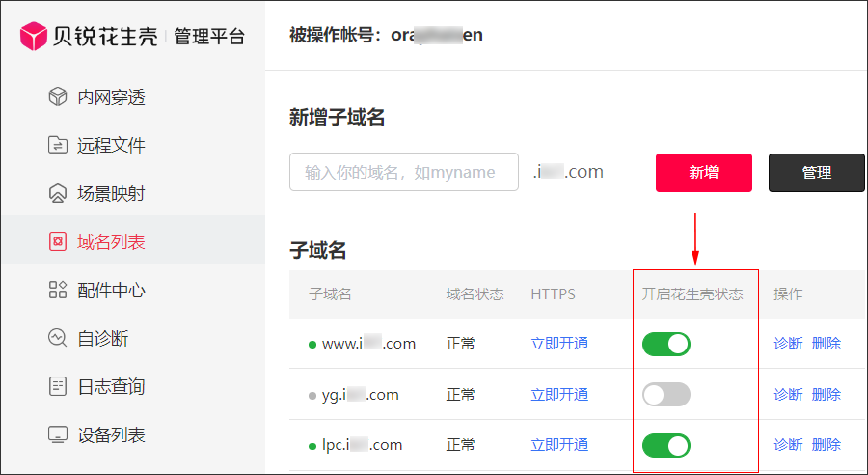Enable the yg subdomain switch
The image size is (868, 475).
pos(665,395)
